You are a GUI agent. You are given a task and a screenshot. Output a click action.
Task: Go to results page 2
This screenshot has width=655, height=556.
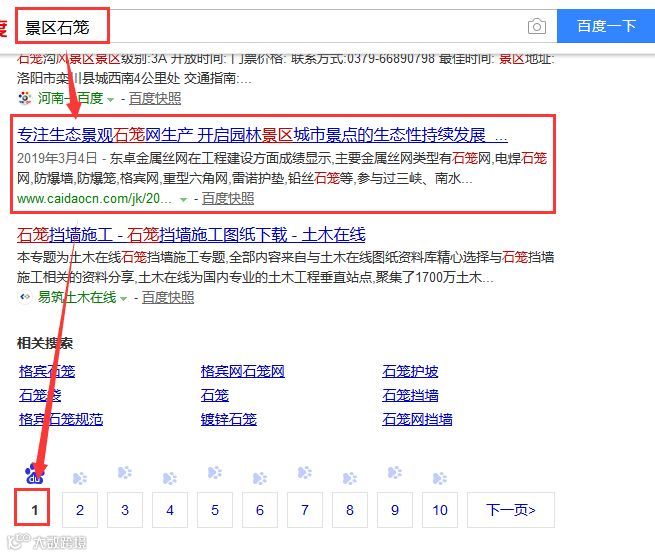pos(80,510)
